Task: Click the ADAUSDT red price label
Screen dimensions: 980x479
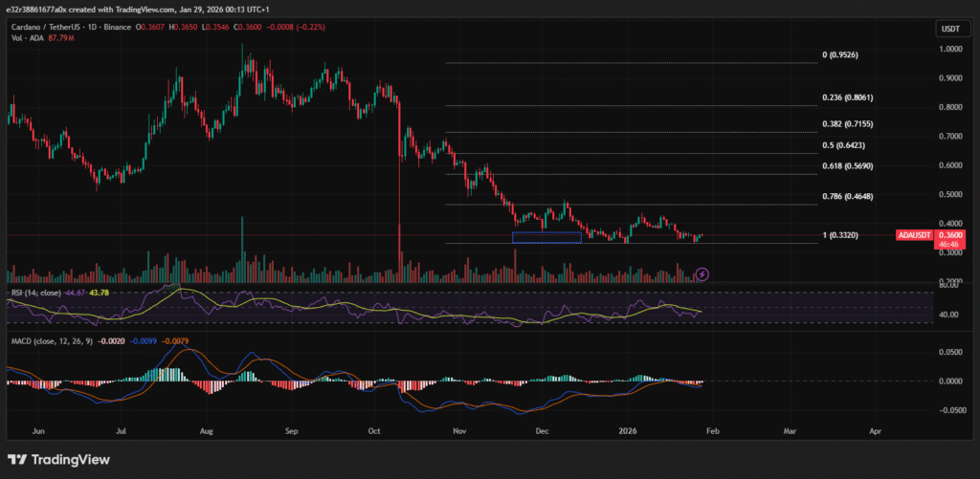Action: tap(914, 235)
